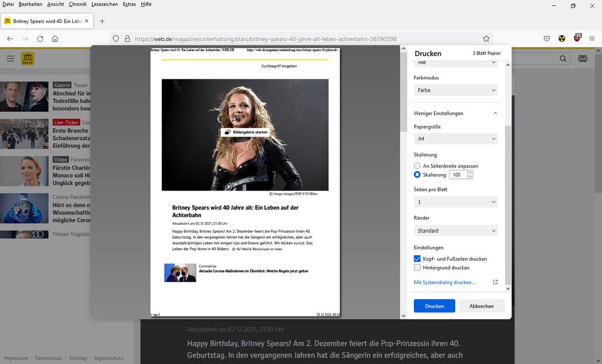Open the Papiergröße A4 dropdown
This screenshot has height=364, width=602.
pyautogui.click(x=456, y=139)
